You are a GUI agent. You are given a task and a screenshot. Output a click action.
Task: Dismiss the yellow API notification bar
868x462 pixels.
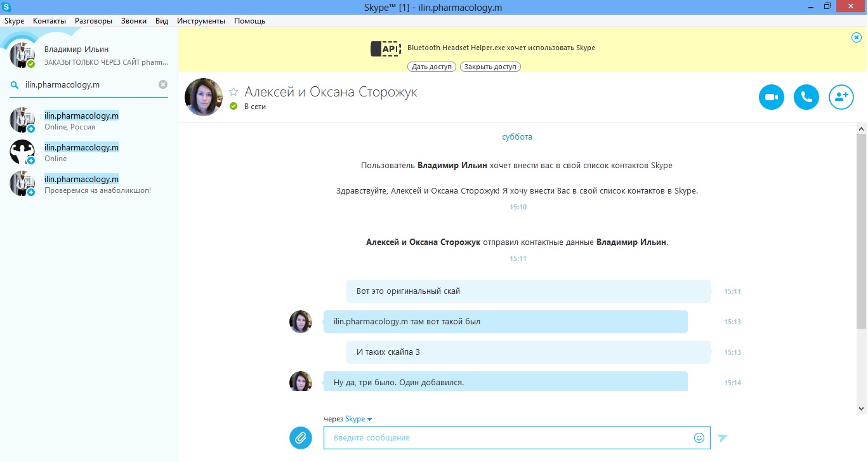click(x=856, y=37)
